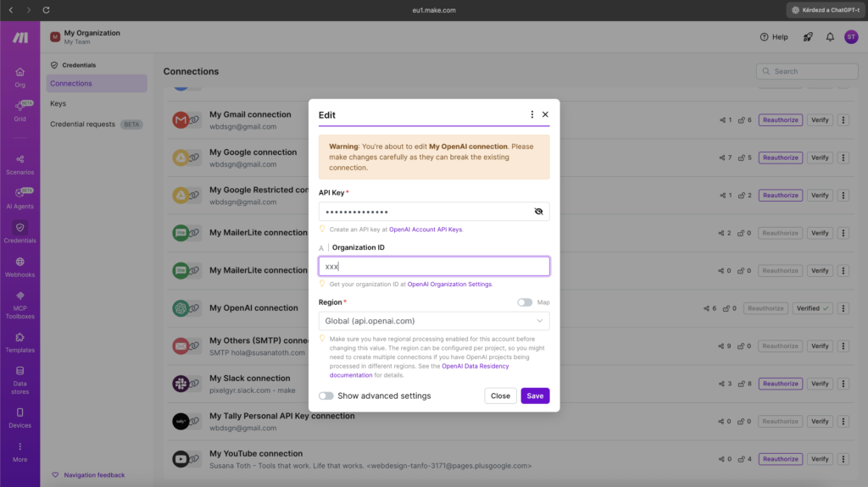868x487 pixels.
Task: Open My Slack connection three-dot menu
Action: click(x=843, y=384)
